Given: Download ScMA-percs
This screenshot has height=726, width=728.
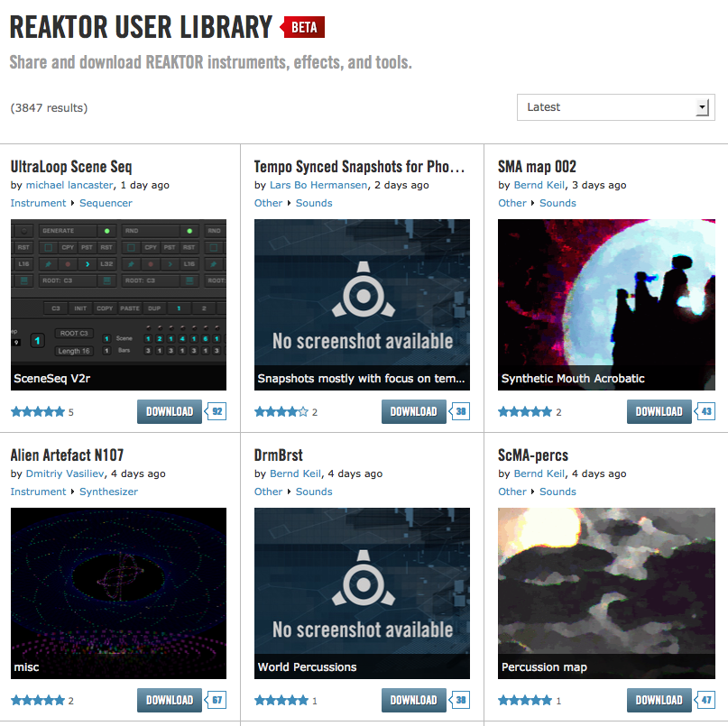Looking at the screenshot, I should pyautogui.click(x=659, y=700).
